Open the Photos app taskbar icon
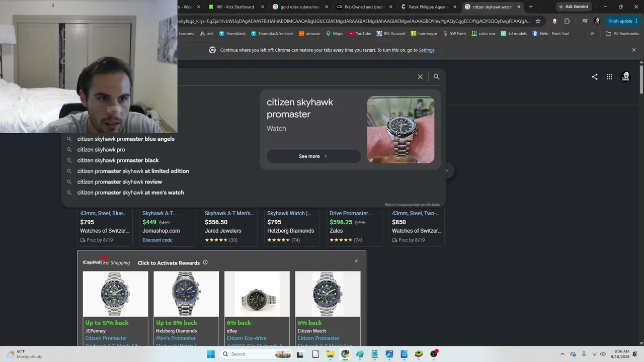 (x=389, y=354)
